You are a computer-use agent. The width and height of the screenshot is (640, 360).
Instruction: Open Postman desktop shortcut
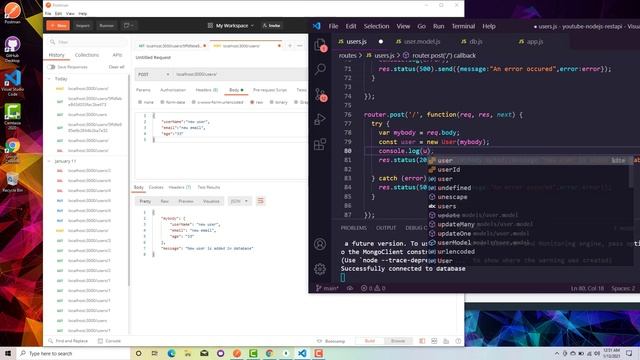(x=12, y=13)
